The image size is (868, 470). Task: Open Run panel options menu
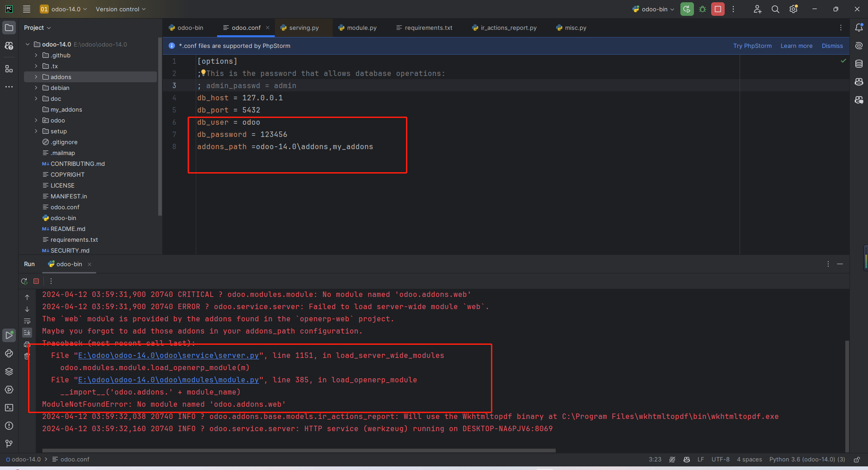(x=828, y=264)
